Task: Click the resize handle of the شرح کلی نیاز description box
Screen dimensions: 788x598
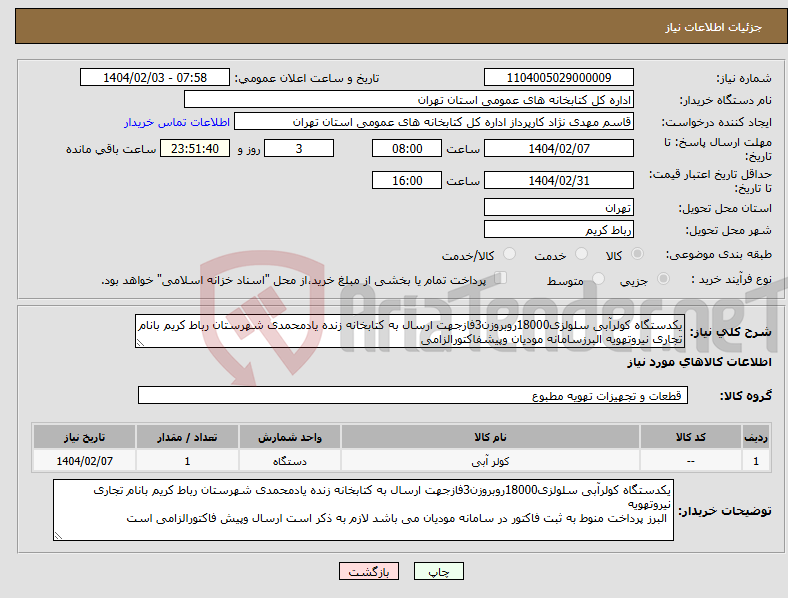Action: [x=140, y=343]
